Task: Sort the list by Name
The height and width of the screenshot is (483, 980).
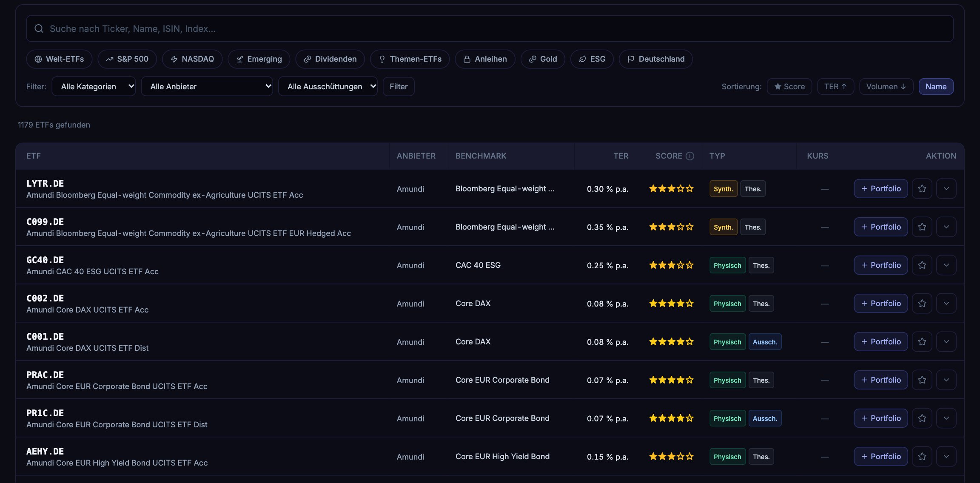Action: 936,87
